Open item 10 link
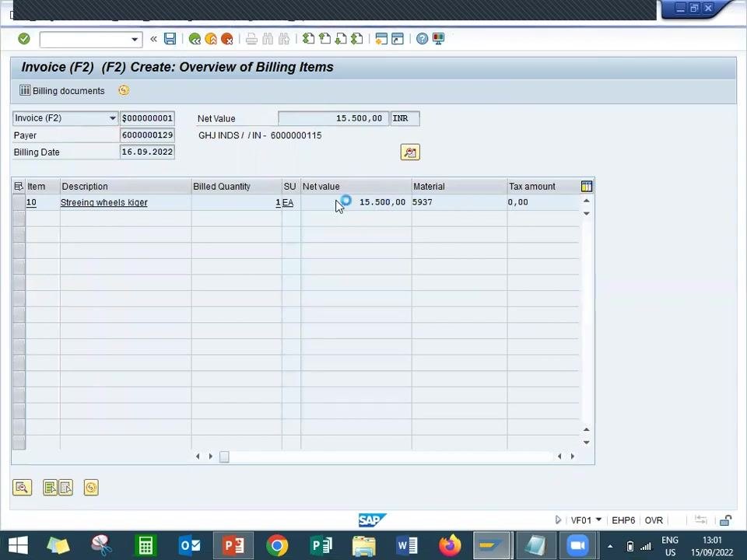This screenshot has height=560, width=747. pyautogui.click(x=31, y=202)
